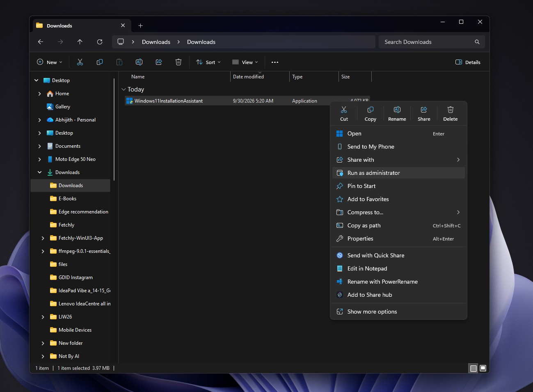Select Add to Share hub
533x392 pixels.
pyautogui.click(x=398, y=295)
